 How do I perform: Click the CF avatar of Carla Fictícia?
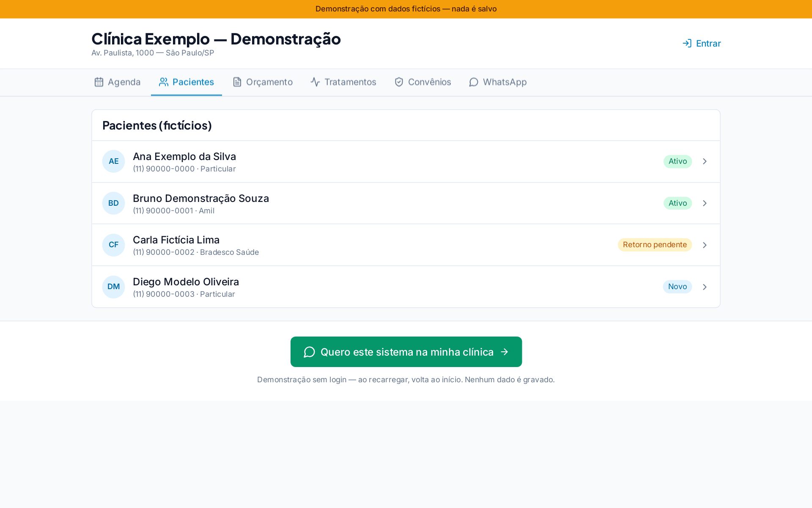point(113,245)
